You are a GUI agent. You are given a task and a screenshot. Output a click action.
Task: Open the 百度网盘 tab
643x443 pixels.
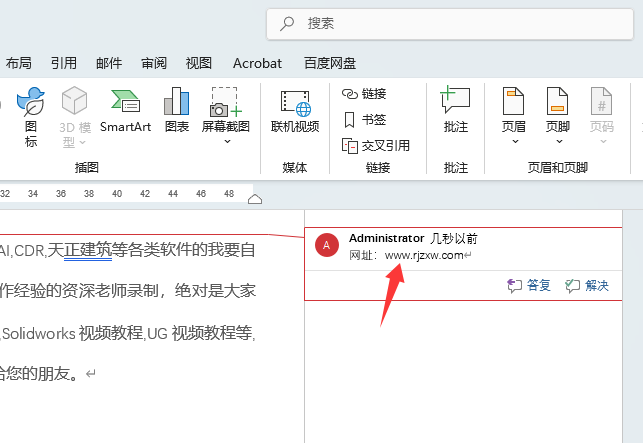point(330,63)
